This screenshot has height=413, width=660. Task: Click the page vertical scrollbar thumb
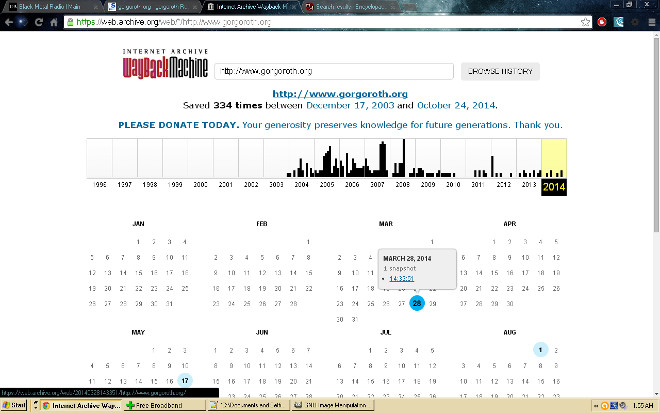(656, 134)
